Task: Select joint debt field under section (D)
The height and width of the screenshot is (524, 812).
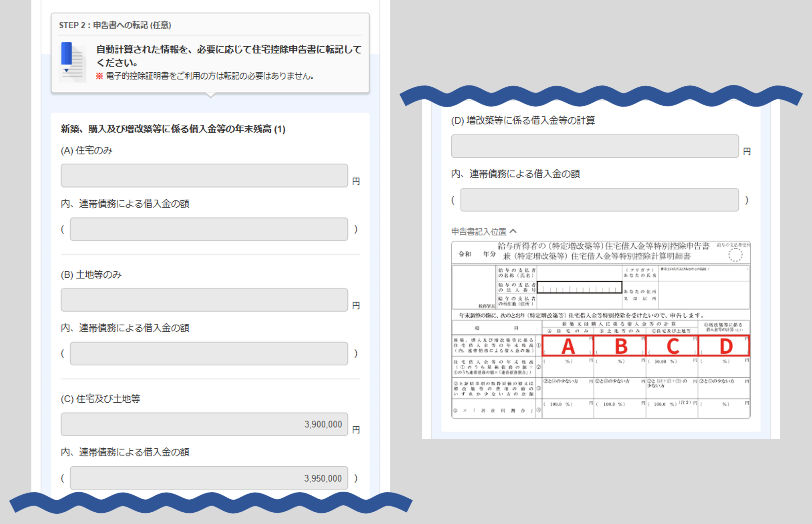Action: [599, 200]
